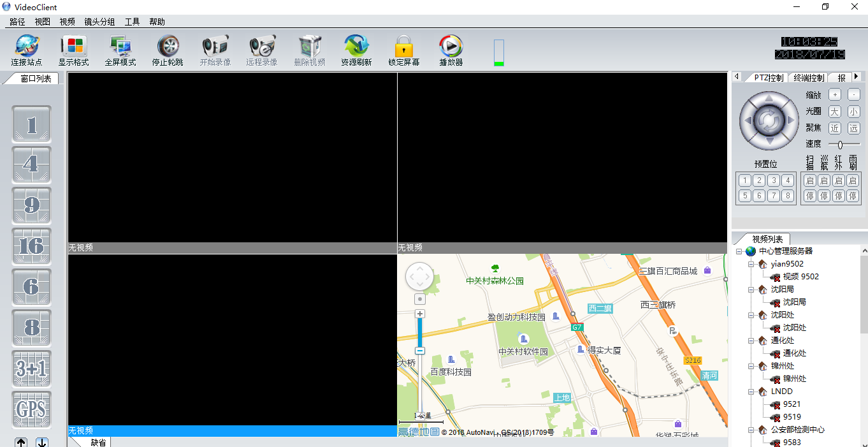Open the 工具 menu

pyautogui.click(x=132, y=22)
